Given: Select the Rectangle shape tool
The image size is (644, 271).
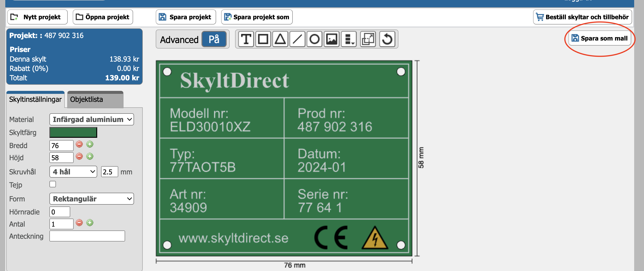Looking at the screenshot, I should [263, 39].
